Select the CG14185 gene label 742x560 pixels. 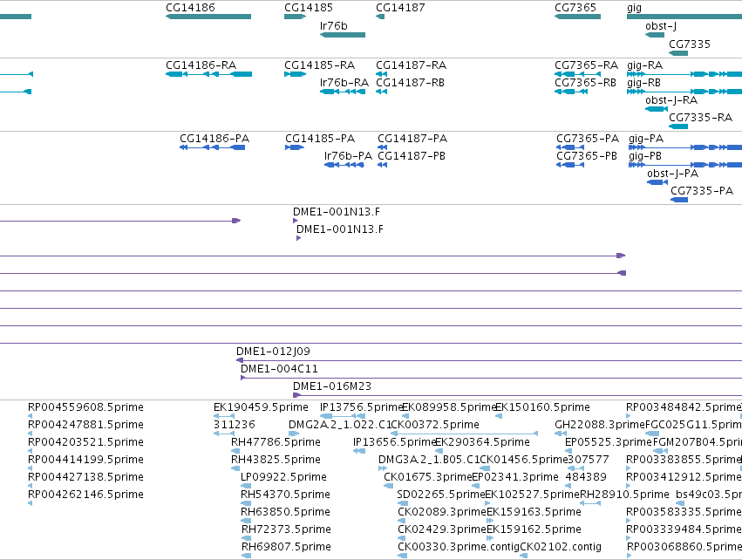[309, 8]
